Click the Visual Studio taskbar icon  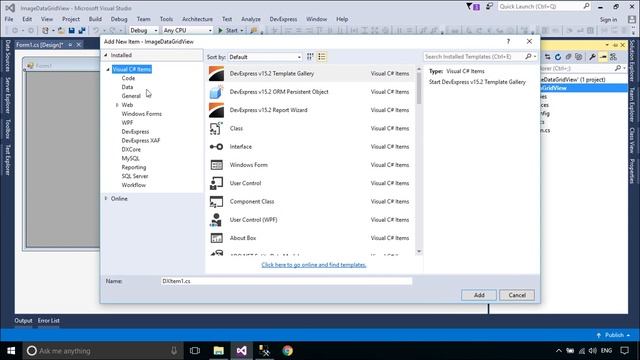point(241,351)
